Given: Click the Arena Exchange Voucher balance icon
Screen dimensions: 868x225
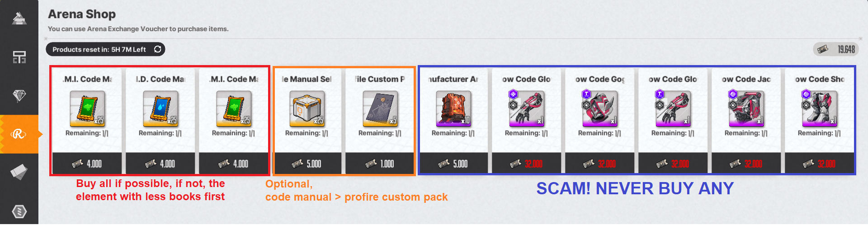Looking at the screenshot, I should [823, 49].
